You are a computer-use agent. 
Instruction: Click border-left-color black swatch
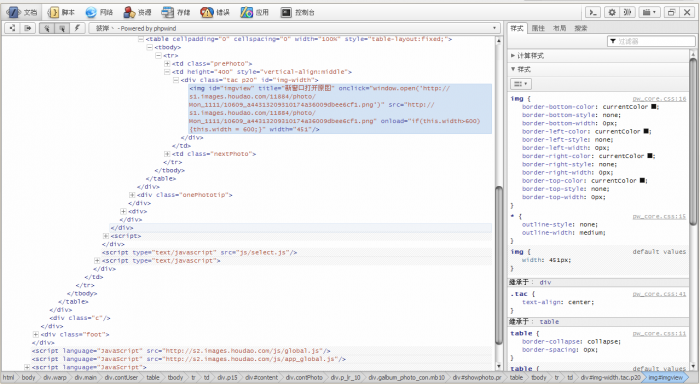pos(646,132)
